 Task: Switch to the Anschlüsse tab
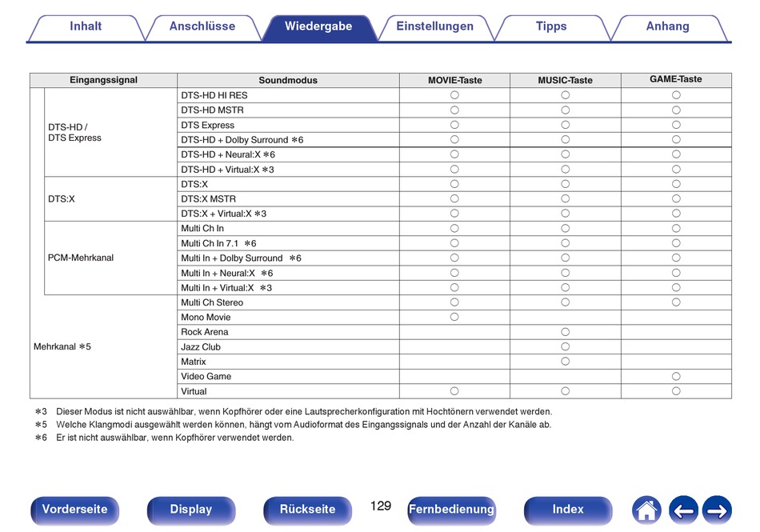point(202,26)
